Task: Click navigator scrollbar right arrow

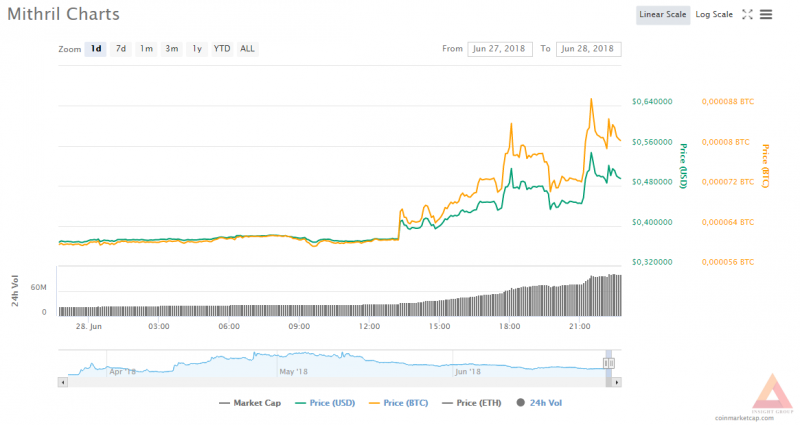Action: (x=616, y=382)
